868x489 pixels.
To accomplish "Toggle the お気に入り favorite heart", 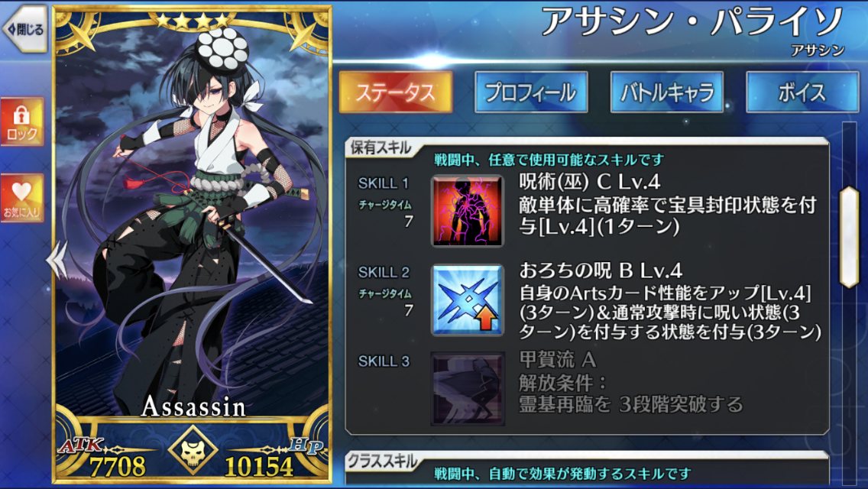I will (x=22, y=198).
